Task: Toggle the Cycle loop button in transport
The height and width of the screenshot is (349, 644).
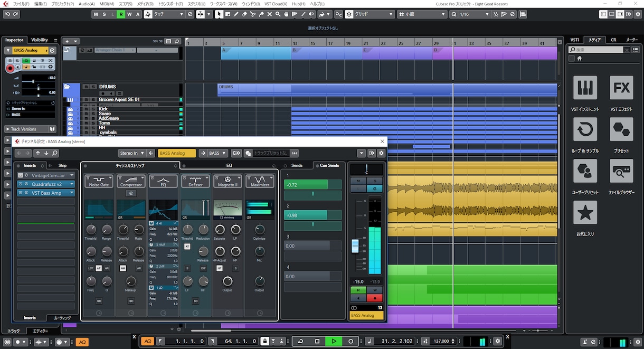Action: (x=300, y=342)
